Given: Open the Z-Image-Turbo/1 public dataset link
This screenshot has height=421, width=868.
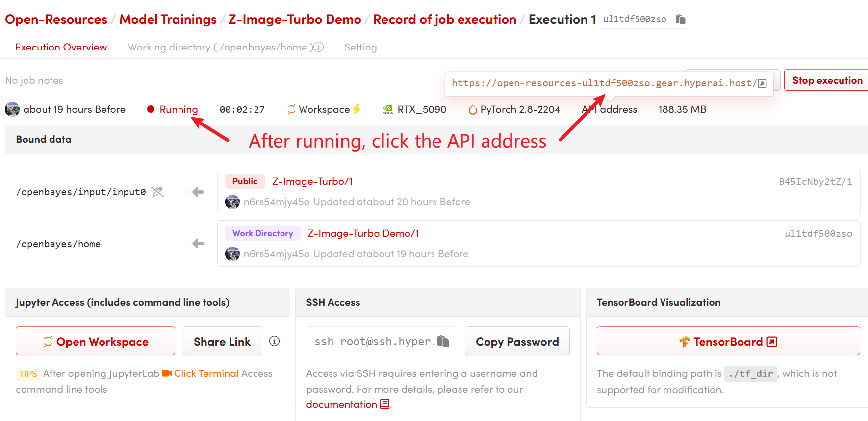Looking at the screenshot, I should click(x=312, y=181).
